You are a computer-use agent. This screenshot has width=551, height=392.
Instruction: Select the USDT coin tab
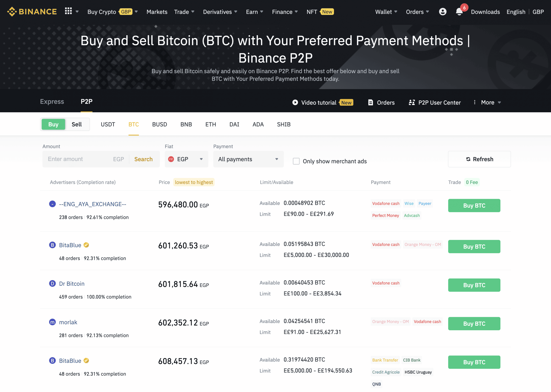pyautogui.click(x=108, y=124)
